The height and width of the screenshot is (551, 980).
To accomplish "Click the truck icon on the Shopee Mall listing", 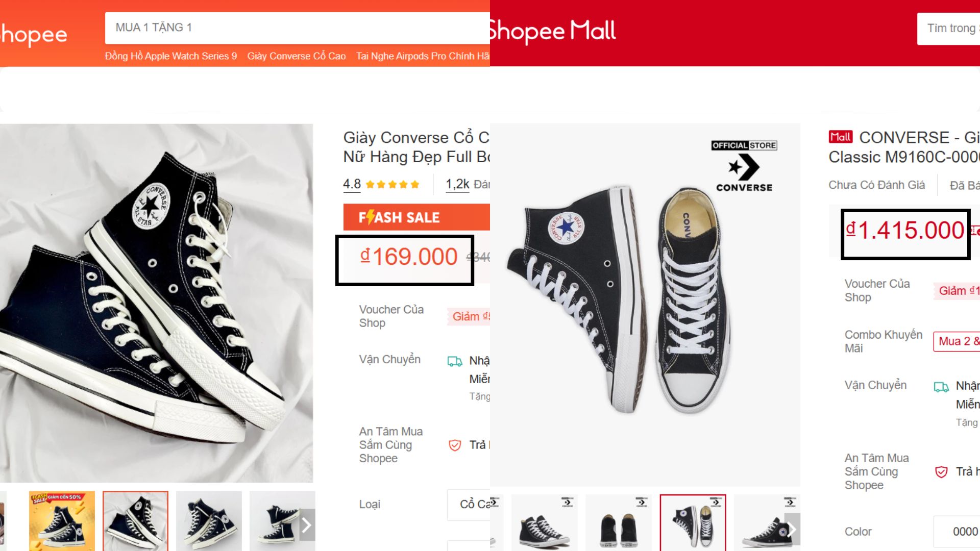I will click(942, 386).
